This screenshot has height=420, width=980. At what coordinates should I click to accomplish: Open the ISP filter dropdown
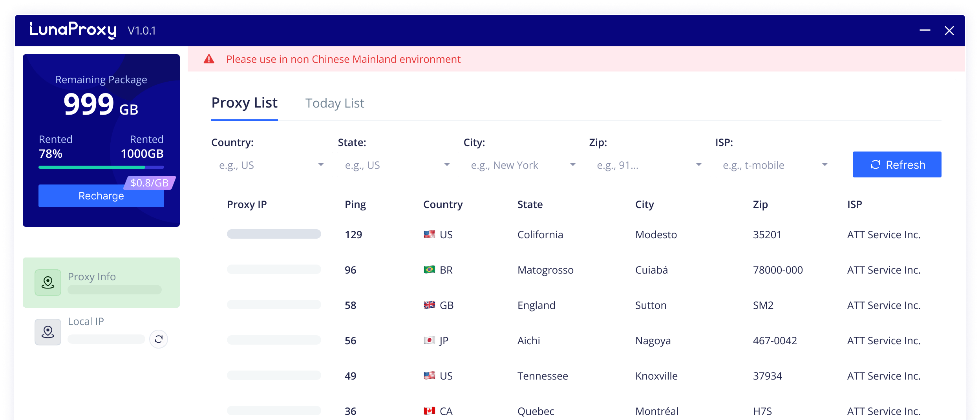click(773, 164)
